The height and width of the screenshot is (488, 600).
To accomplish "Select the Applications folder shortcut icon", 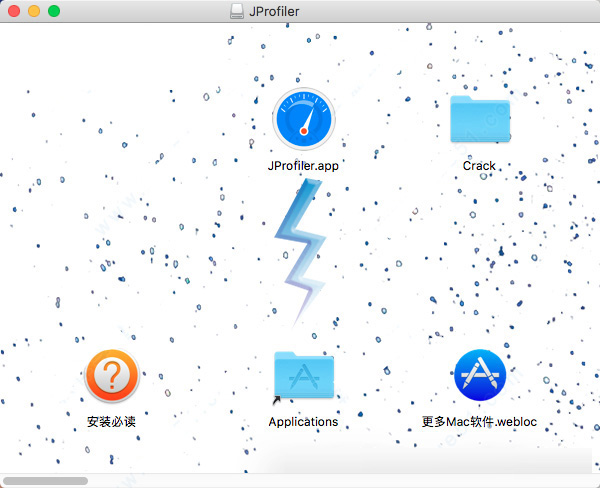I will (x=304, y=375).
